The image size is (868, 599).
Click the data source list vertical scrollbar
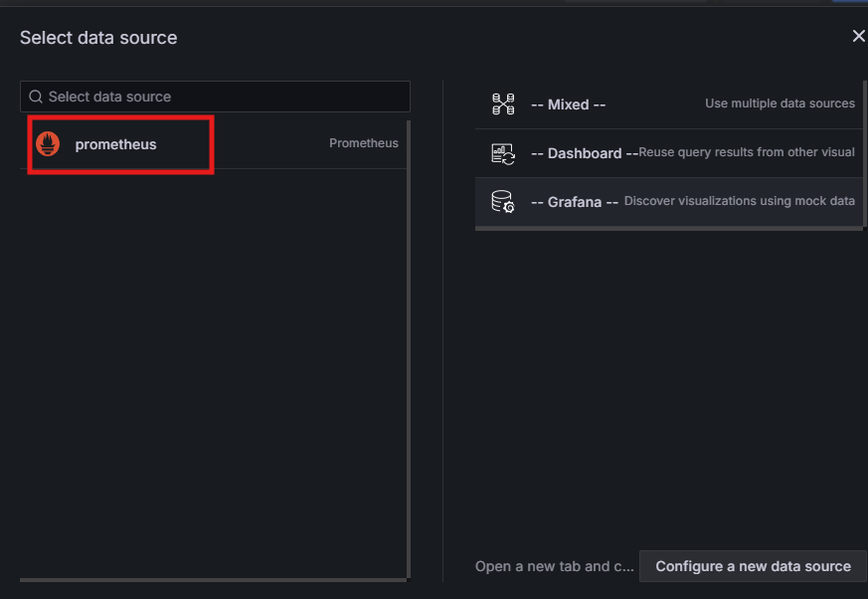(x=409, y=349)
